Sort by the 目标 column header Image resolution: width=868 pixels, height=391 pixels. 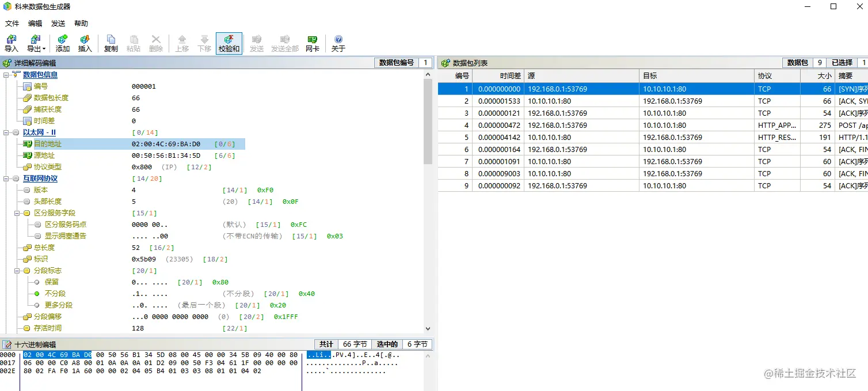[x=697, y=75]
